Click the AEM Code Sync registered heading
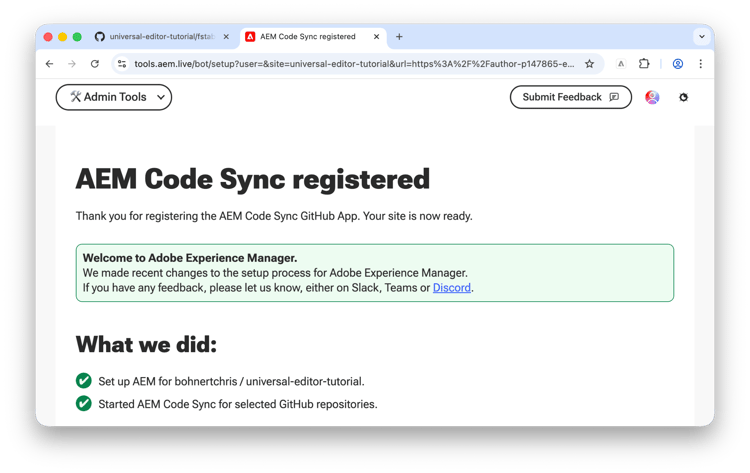750x473 pixels. click(253, 179)
